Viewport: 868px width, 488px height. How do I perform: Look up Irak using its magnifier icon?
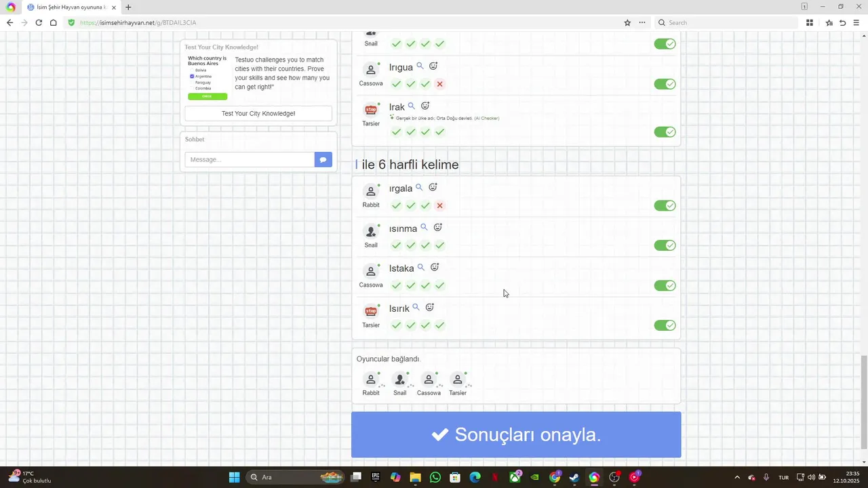(411, 106)
